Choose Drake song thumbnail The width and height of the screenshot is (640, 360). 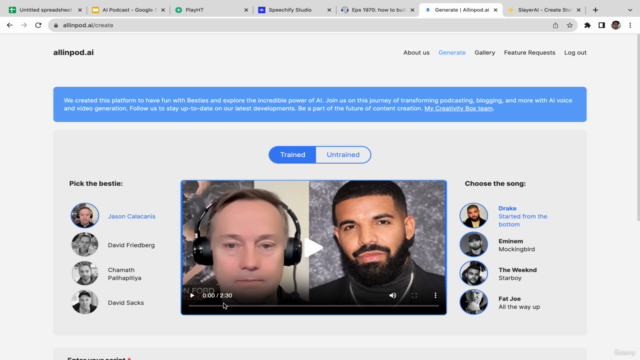click(474, 216)
